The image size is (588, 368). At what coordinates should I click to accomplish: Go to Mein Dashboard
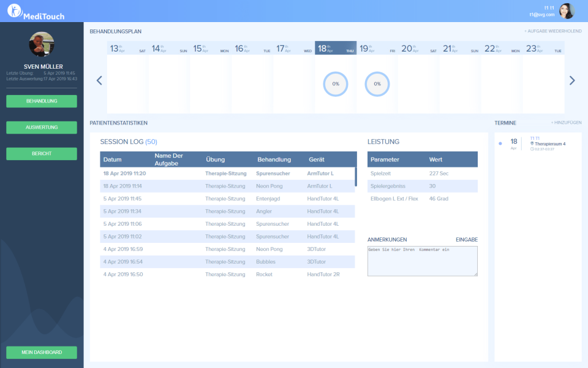[42, 352]
